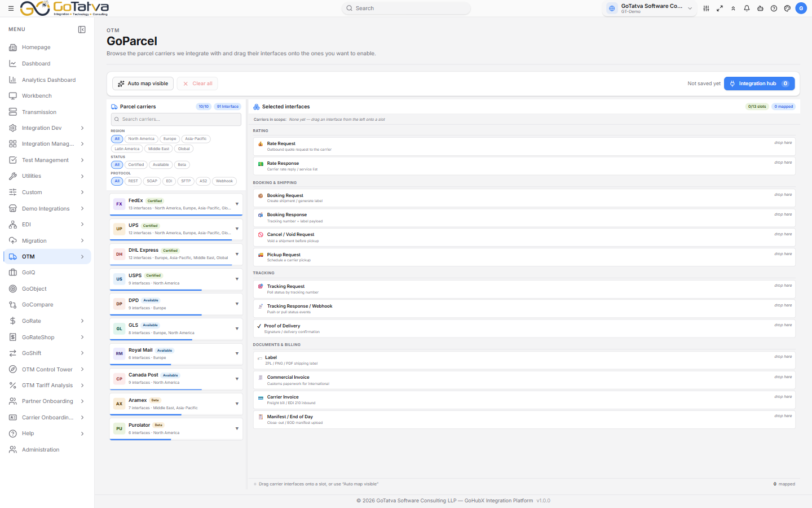The height and width of the screenshot is (508, 812).
Task: Click the Carrier Invoice card icon
Action: point(261,397)
